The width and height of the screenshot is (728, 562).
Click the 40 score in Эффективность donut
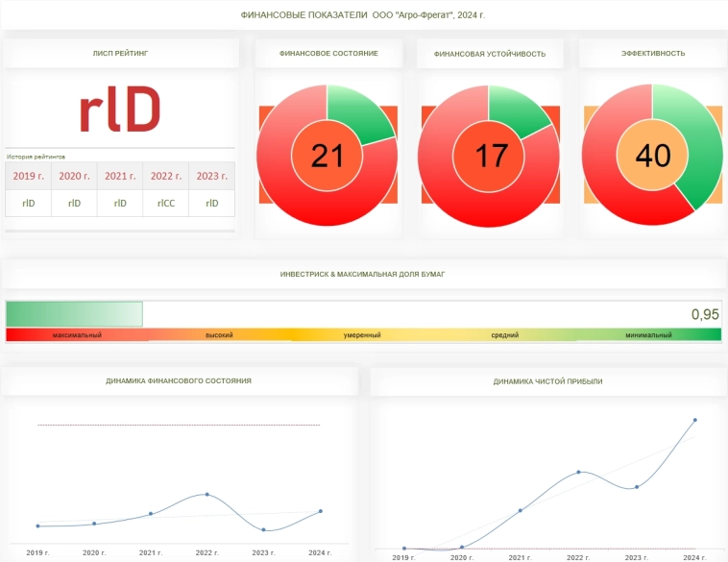click(653, 155)
